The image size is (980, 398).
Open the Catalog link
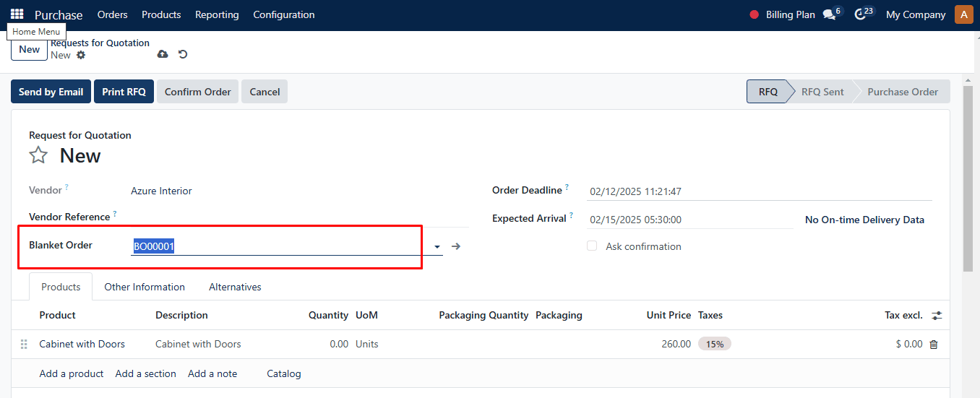[x=284, y=373]
